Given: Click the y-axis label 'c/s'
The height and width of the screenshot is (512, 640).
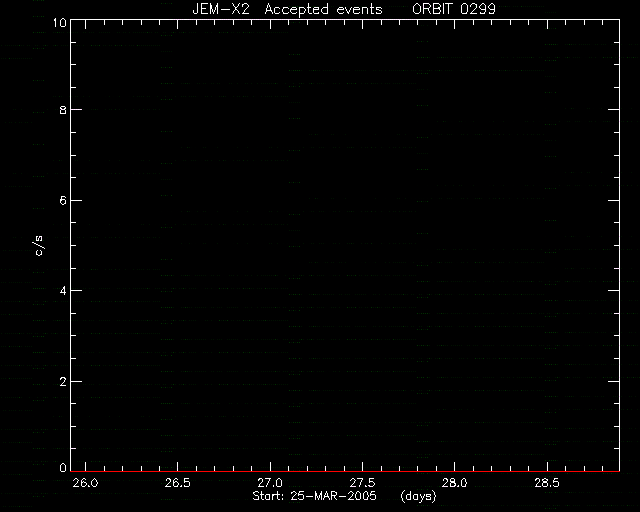Looking at the screenshot, I should click(x=38, y=246).
